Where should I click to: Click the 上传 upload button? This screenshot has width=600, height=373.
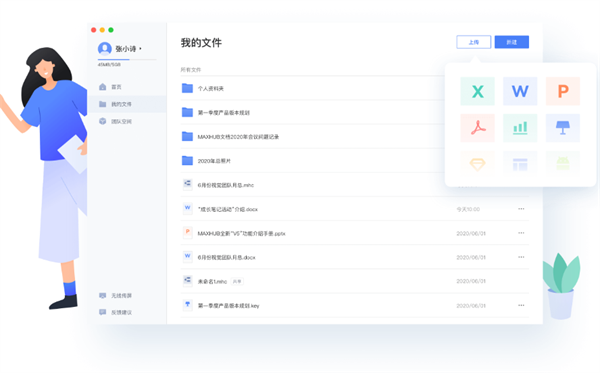473,42
